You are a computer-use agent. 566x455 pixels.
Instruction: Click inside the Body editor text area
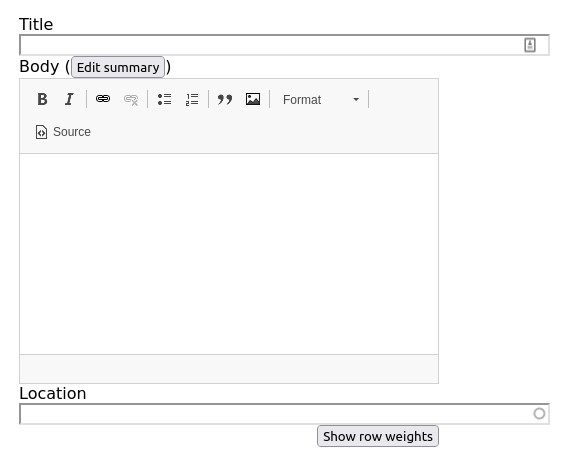[229, 254]
